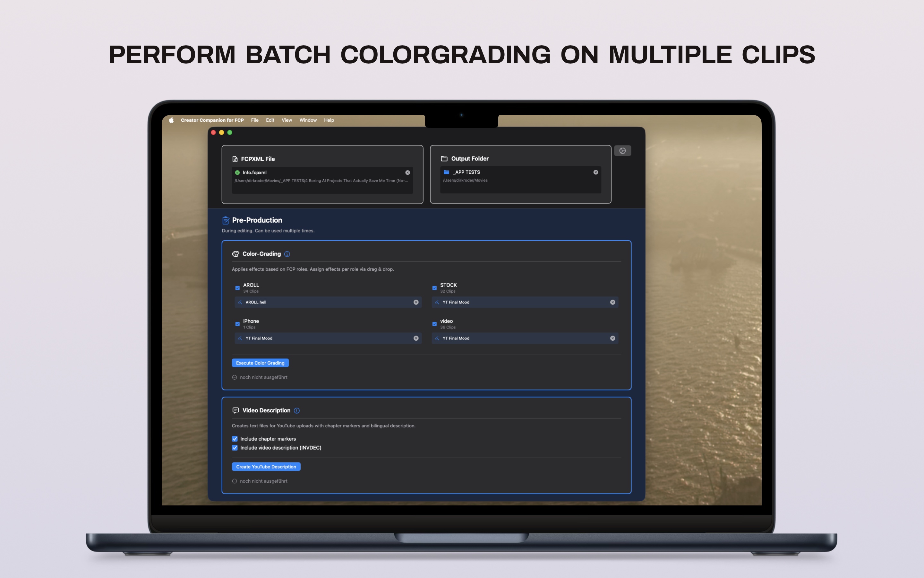The height and width of the screenshot is (578, 924).
Task: Uncheck the STOCK role checkbox
Action: tap(434, 288)
